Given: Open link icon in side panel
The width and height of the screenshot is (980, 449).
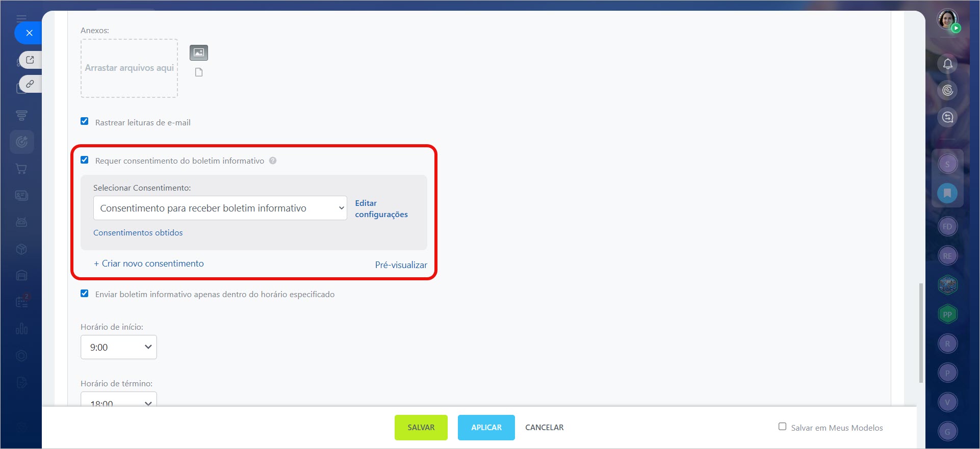Looking at the screenshot, I should point(30,84).
